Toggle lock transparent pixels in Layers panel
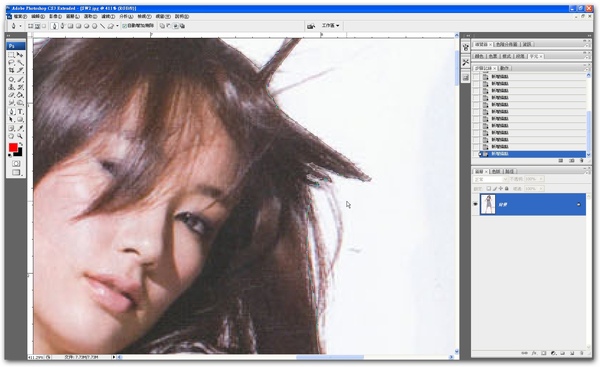600x367 pixels. tap(489, 189)
